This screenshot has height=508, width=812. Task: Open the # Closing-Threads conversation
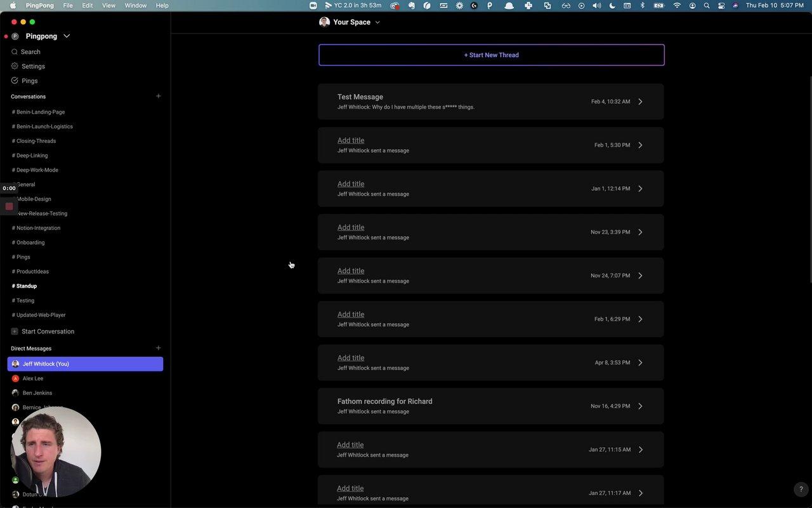(x=34, y=141)
